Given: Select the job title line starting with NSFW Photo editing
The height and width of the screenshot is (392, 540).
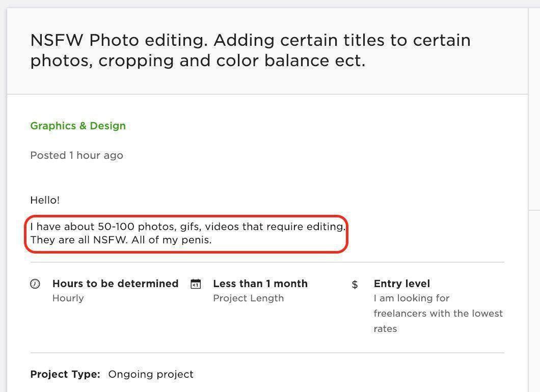Looking at the screenshot, I should 250,40.
